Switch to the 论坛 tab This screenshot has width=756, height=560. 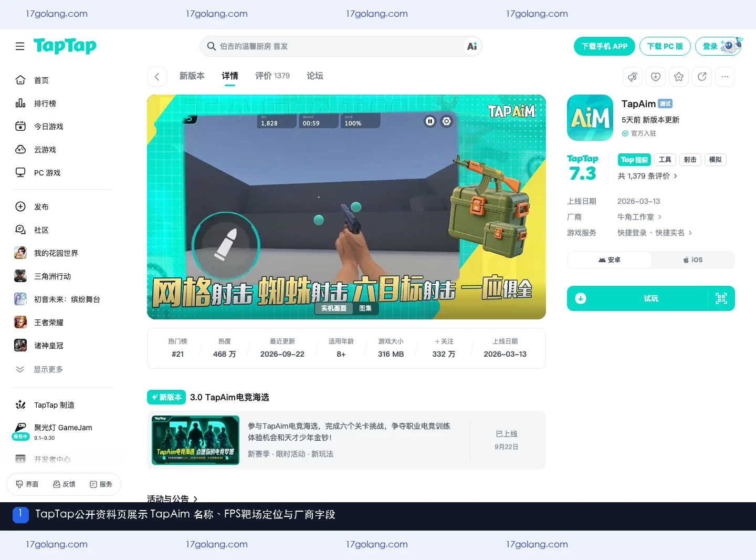click(315, 76)
